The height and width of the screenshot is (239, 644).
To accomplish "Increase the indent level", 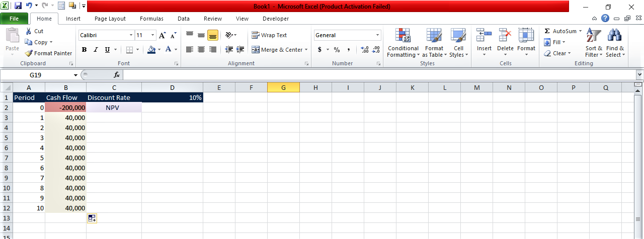I will (x=240, y=50).
